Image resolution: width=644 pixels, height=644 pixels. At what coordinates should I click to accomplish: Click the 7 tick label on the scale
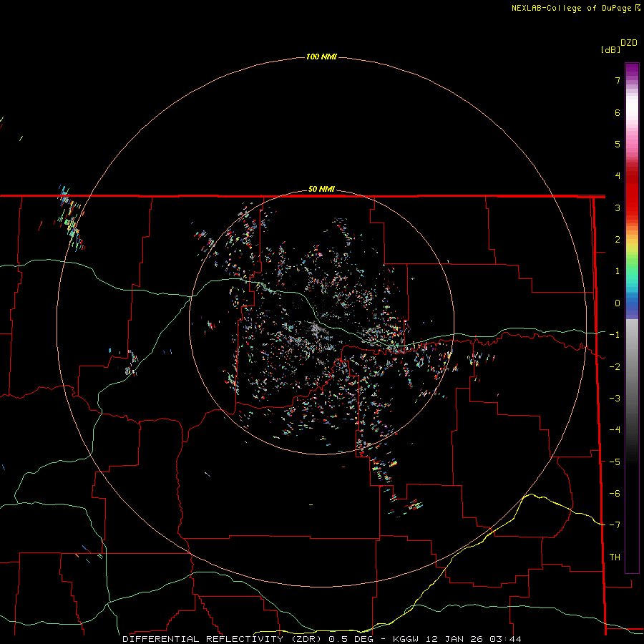click(618, 80)
